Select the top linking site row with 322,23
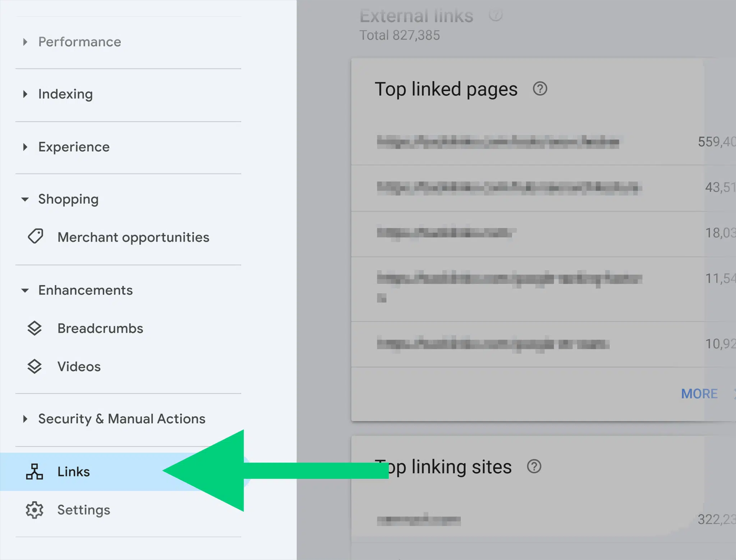 click(543, 520)
